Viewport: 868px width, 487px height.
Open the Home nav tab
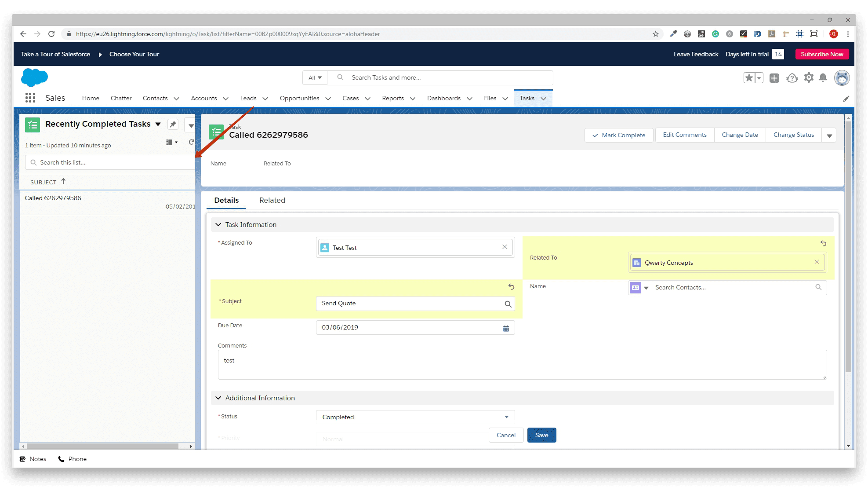[91, 98]
